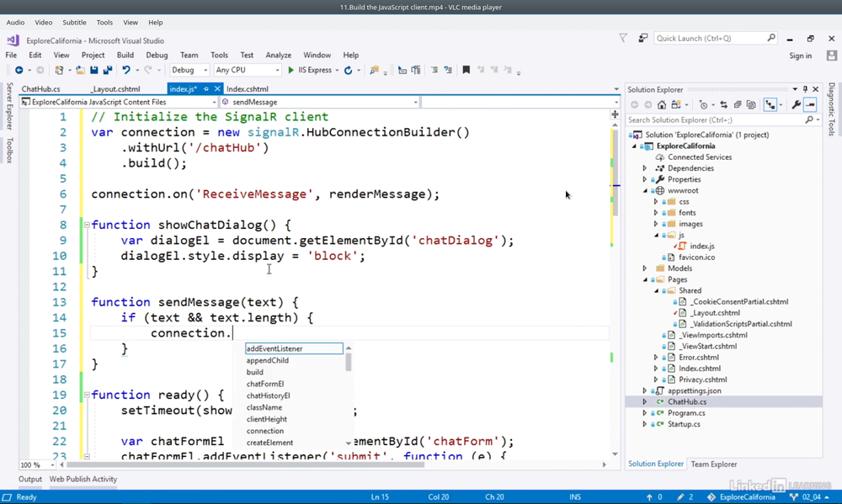
Task: Save index.js using the toolbar Save icon
Action: pyautogui.click(x=94, y=71)
